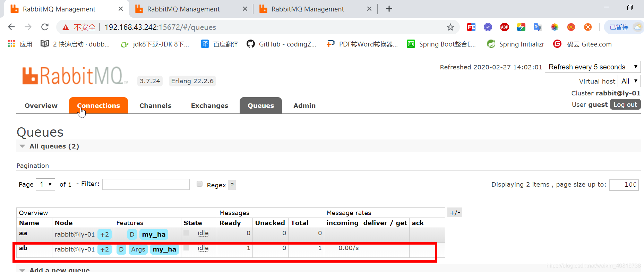644x272 pixels.
Task: Open dubbo quick start bookmark
Action: coord(75,44)
